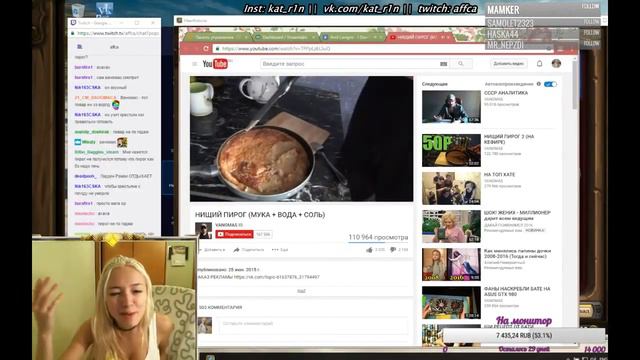Click the Follow button beside HASKA44
Screen dimensions: 640x360
coord(591,32)
